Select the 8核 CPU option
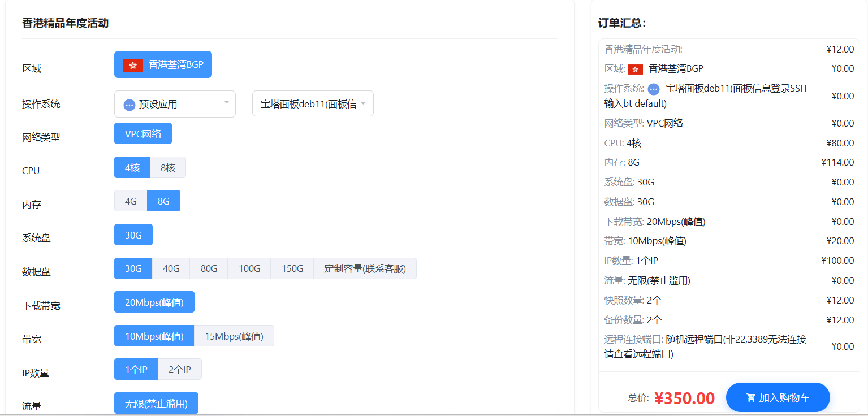The width and height of the screenshot is (868, 416). point(168,167)
